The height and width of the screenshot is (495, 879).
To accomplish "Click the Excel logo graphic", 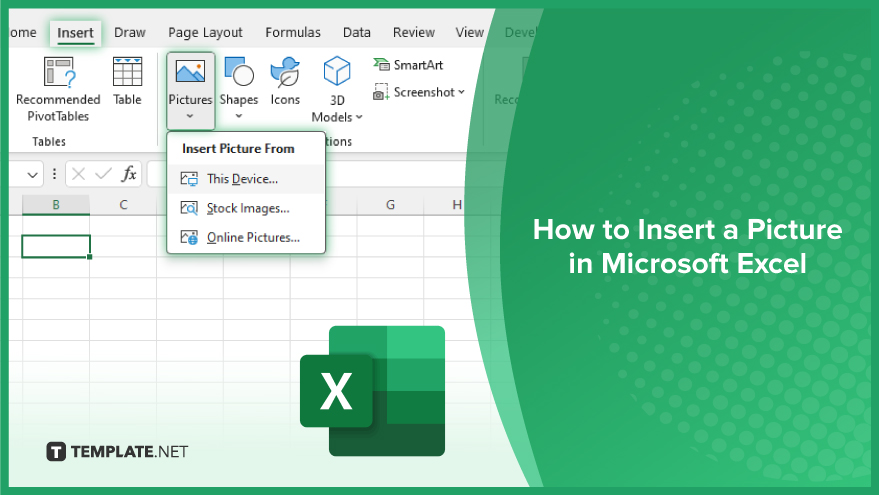I will tap(372, 391).
